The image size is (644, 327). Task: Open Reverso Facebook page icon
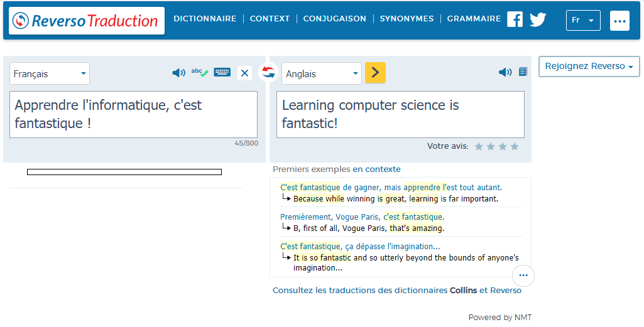(x=515, y=19)
